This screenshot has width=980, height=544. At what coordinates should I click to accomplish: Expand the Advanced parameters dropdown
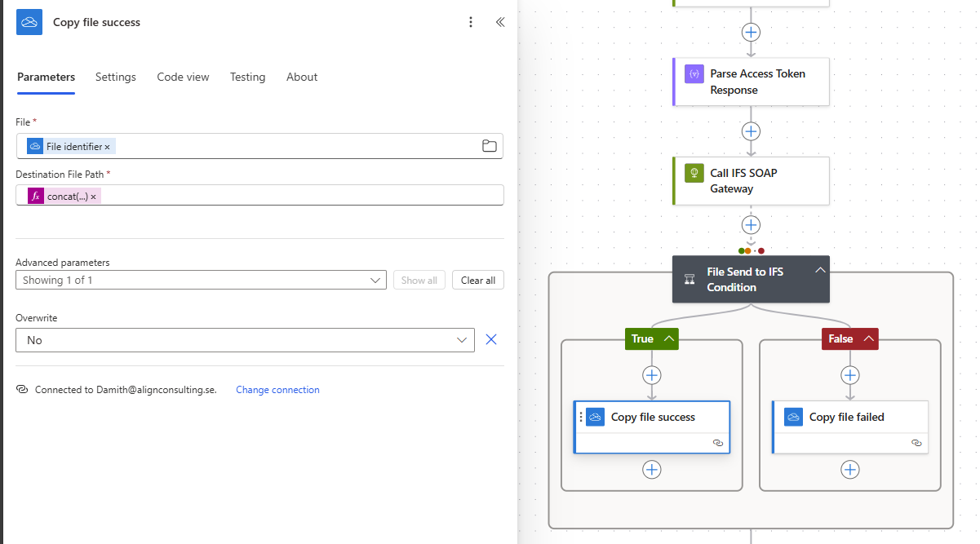coord(375,281)
